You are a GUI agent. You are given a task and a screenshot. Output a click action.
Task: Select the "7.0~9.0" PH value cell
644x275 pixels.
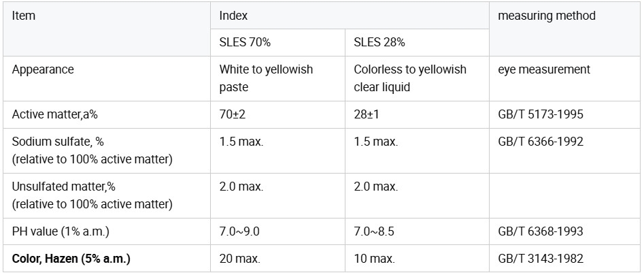(239, 231)
